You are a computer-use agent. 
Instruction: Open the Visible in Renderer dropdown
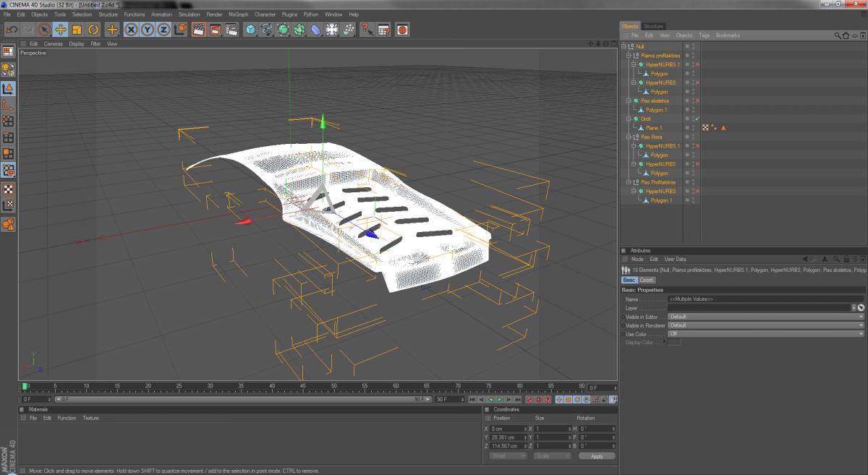[x=766, y=325]
